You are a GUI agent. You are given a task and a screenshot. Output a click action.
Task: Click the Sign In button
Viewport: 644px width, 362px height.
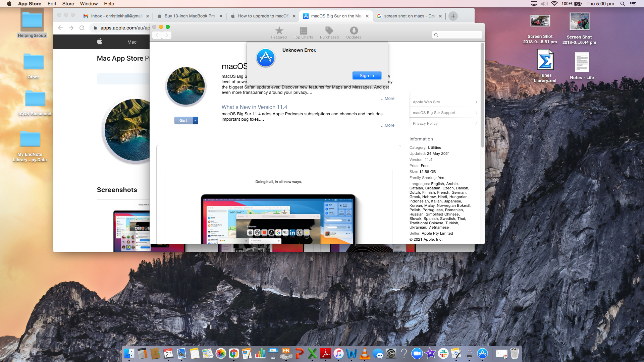367,76
